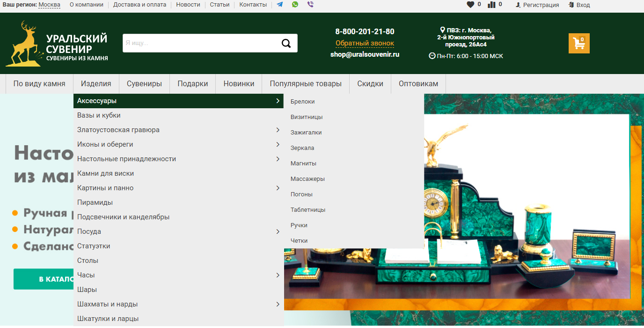The width and height of the screenshot is (644, 328).
Task: Open favorites via the heart icon
Action: click(x=470, y=5)
